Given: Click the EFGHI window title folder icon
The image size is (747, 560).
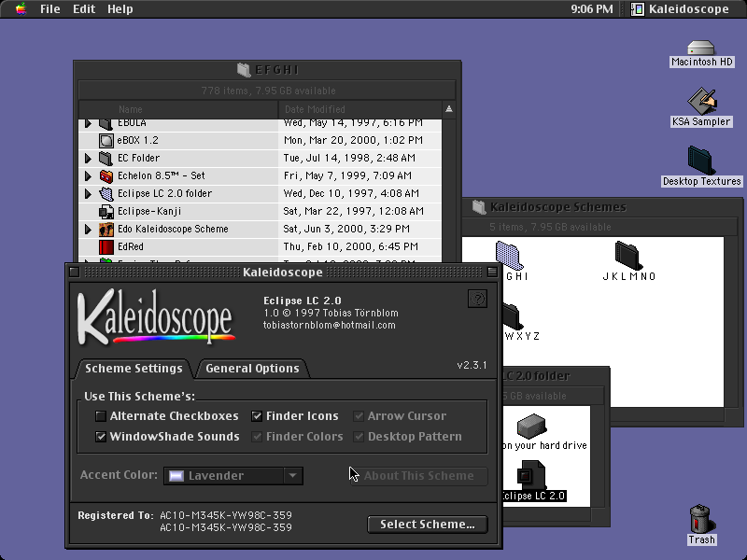Looking at the screenshot, I should (244, 70).
